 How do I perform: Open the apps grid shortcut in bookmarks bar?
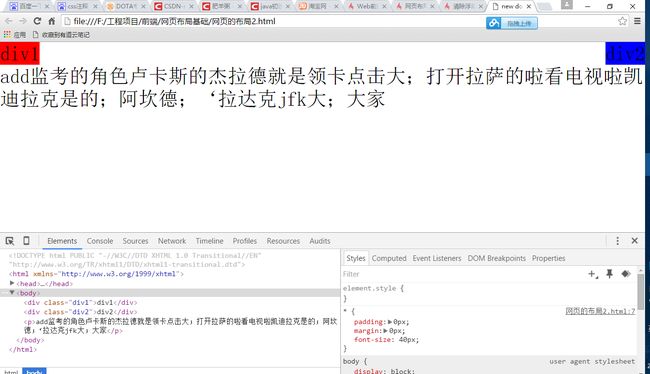tap(15, 35)
